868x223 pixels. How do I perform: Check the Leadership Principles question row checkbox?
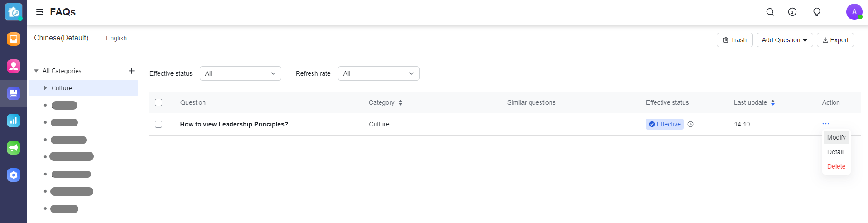pos(159,124)
